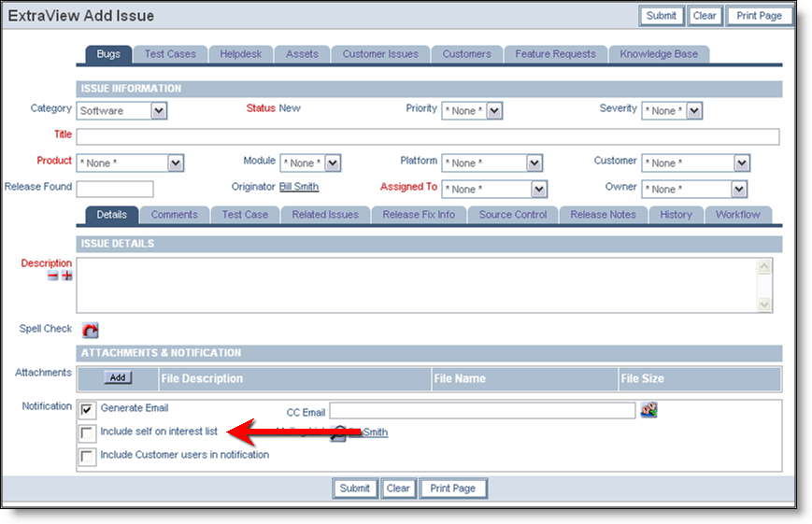812x524 pixels.
Task: Focus the Release Found input field
Action: (115, 189)
